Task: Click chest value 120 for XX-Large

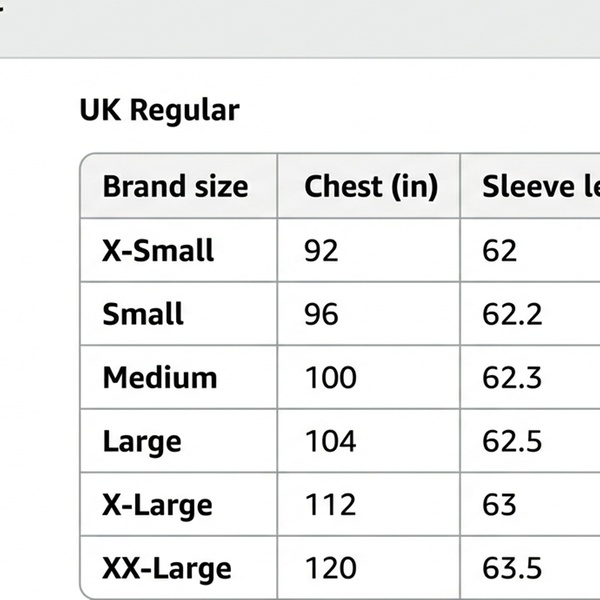Action: (x=330, y=569)
